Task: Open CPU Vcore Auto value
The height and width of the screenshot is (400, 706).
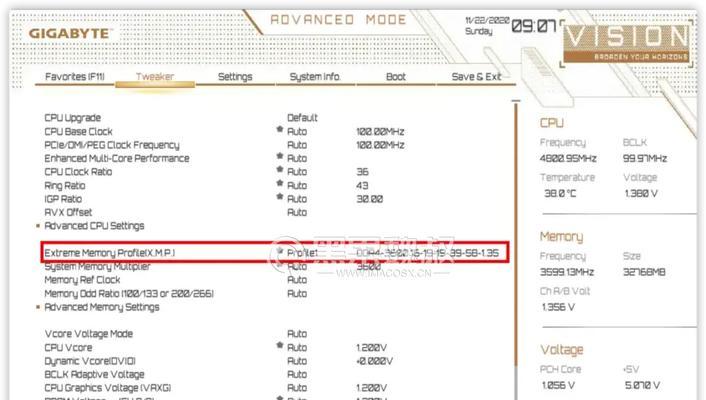Action: point(297,347)
